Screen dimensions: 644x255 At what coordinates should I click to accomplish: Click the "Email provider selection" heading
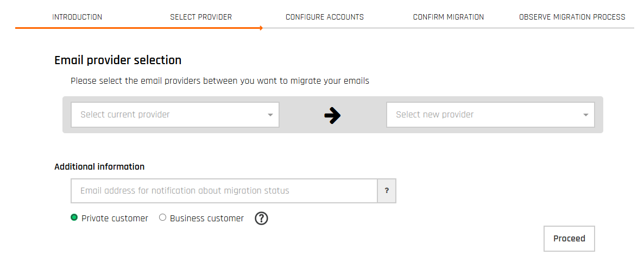point(118,60)
